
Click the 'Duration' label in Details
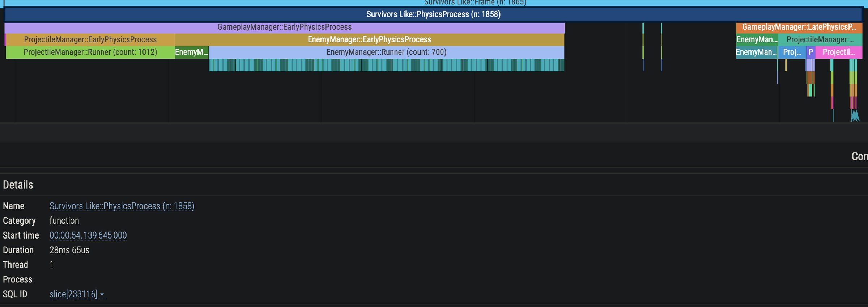[x=18, y=250]
